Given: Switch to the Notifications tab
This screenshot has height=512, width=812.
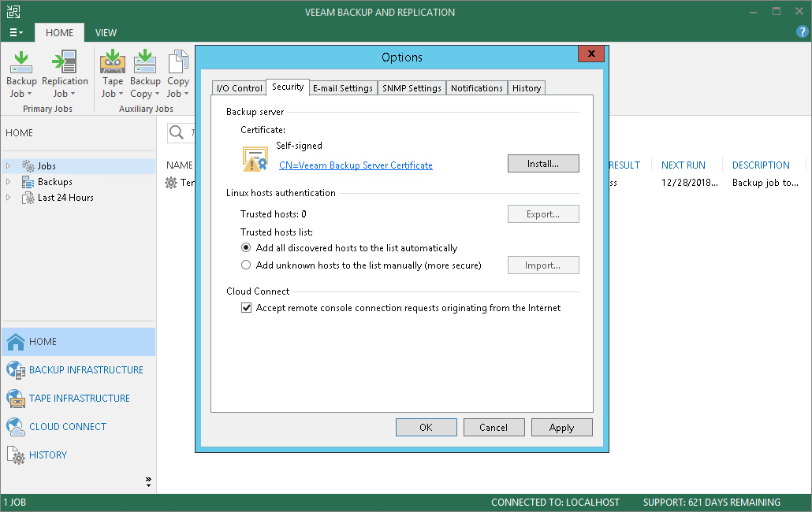Looking at the screenshot, I should tap(476, 88).
